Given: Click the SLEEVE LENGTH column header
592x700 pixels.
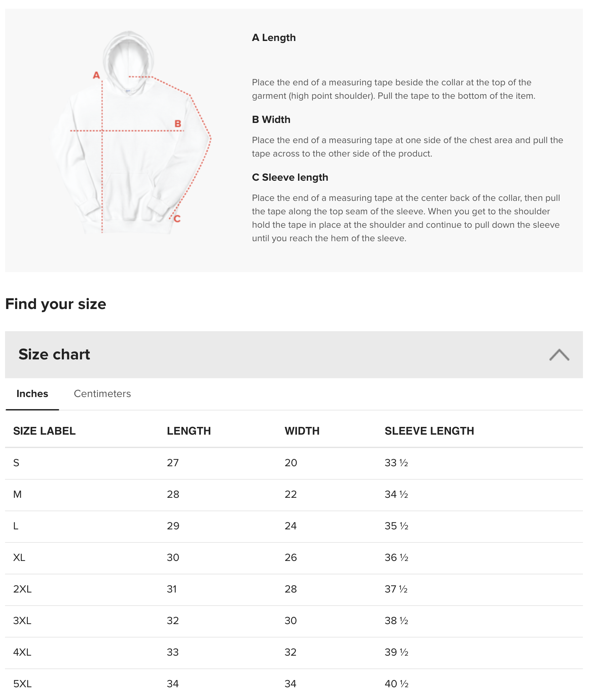Looking at the screenshot, I should click(x=429, y=431).
